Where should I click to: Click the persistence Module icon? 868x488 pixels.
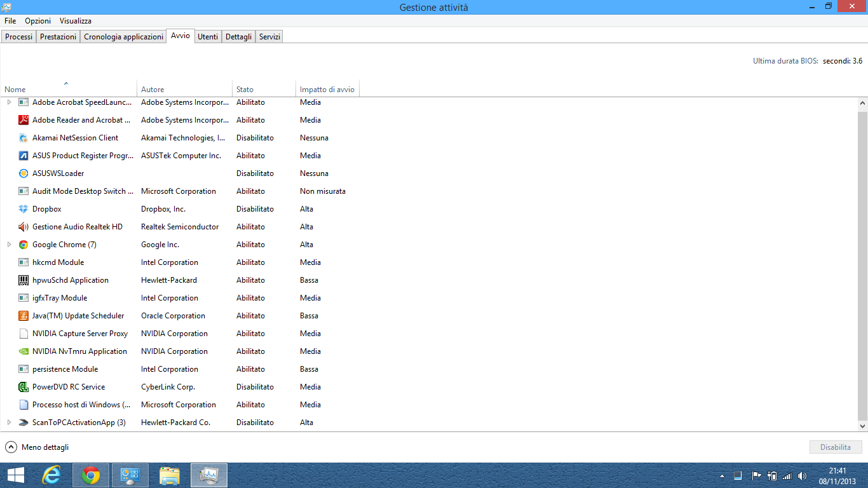pos(24,369)
